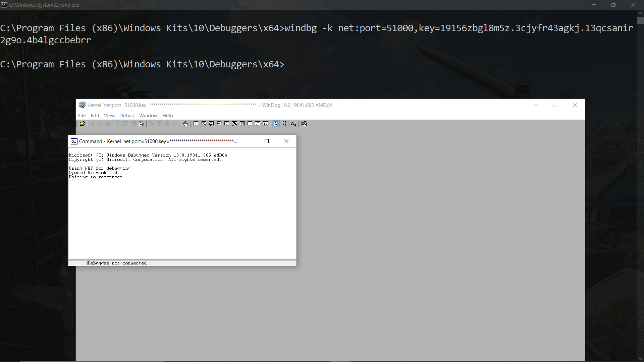Open the Help menu in WinDbg
The width and height of the screenshot is (644, 362).
click(168, 116)
